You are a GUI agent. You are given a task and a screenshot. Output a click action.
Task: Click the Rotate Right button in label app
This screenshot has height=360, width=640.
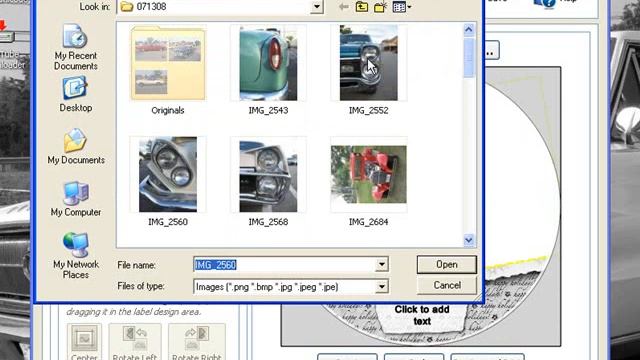(197, 342)
